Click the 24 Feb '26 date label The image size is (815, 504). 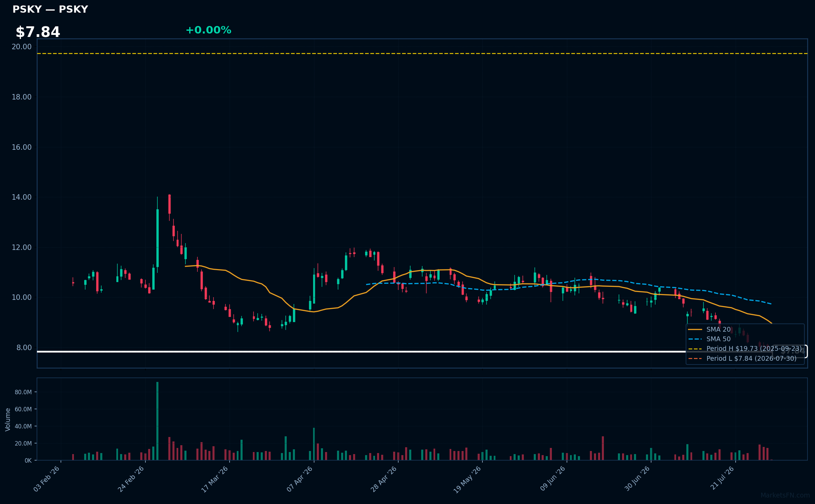pos(131,479)
